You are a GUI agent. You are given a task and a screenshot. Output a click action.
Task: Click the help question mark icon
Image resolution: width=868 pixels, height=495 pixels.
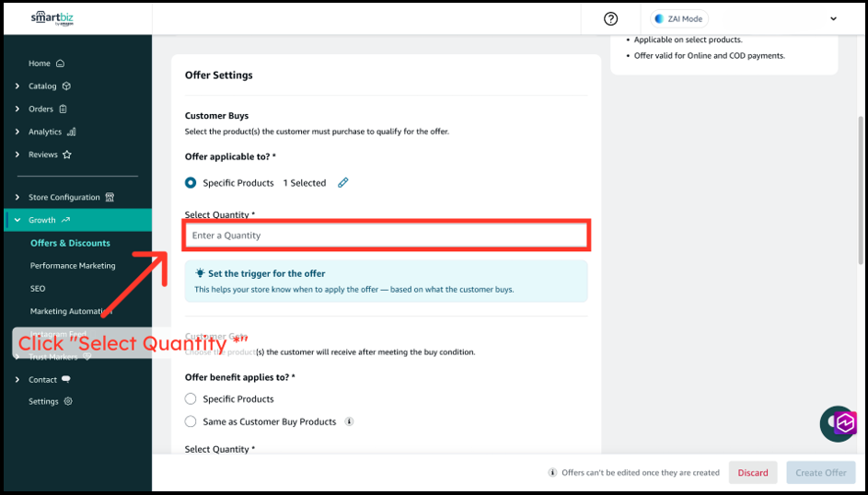pyautogui.click(x=610, y=18)
